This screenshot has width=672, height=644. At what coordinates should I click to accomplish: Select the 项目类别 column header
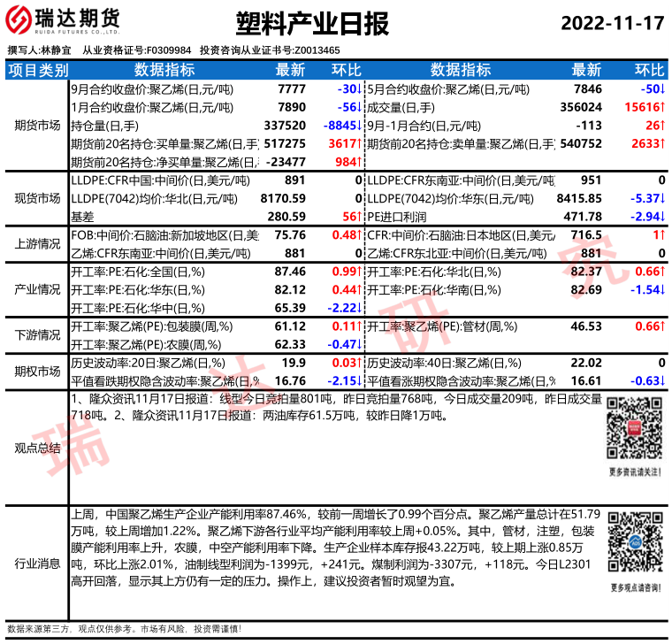tap(36, 71)
